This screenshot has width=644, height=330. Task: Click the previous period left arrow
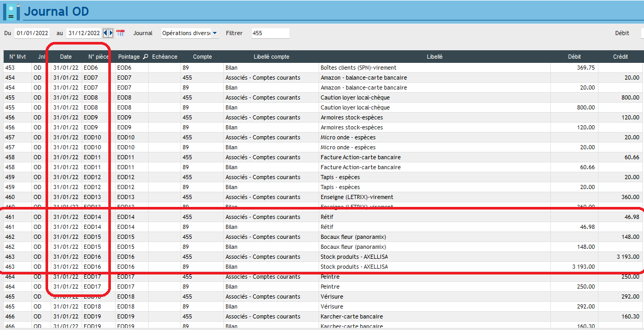click(105, 33)
